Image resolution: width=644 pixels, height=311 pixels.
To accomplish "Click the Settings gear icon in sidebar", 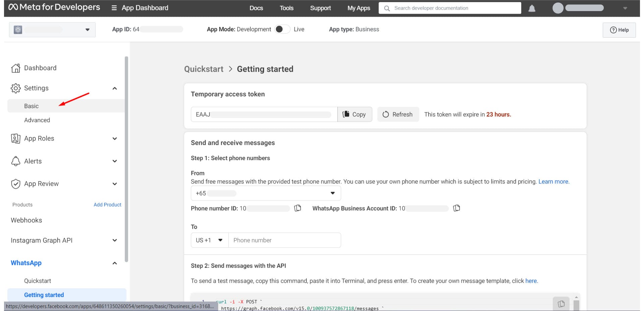I will (x=15, y=88).
